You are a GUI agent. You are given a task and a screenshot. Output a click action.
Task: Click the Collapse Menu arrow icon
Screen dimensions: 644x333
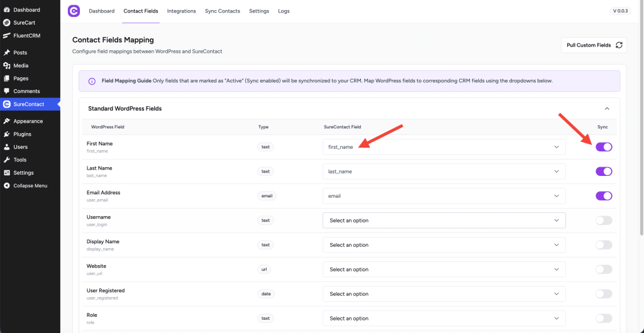[6, 186]
